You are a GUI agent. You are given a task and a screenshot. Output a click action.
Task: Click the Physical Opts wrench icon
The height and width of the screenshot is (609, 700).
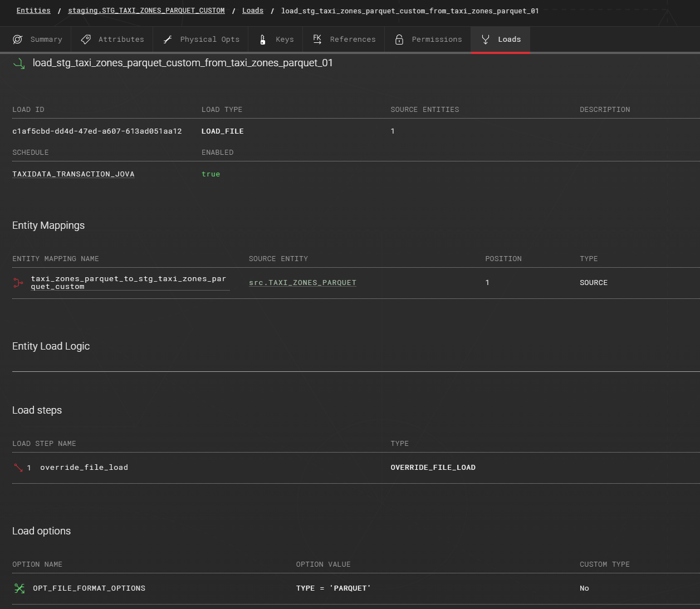pos(168,40)
